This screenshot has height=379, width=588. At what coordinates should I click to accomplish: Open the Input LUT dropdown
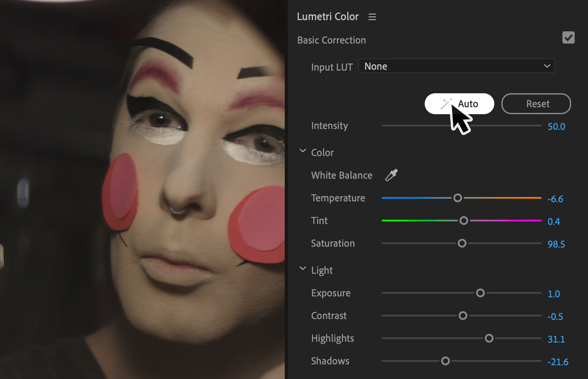[456, 66]
